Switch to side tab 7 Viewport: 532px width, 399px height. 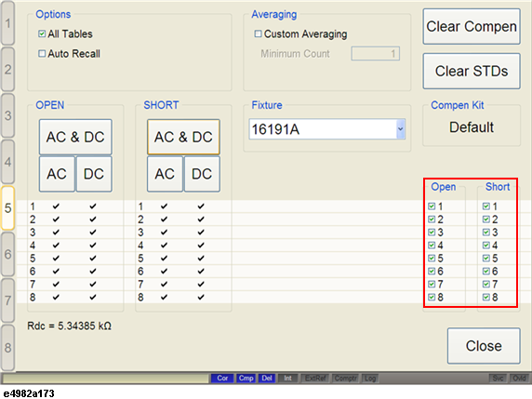click(x=7, y=300)
